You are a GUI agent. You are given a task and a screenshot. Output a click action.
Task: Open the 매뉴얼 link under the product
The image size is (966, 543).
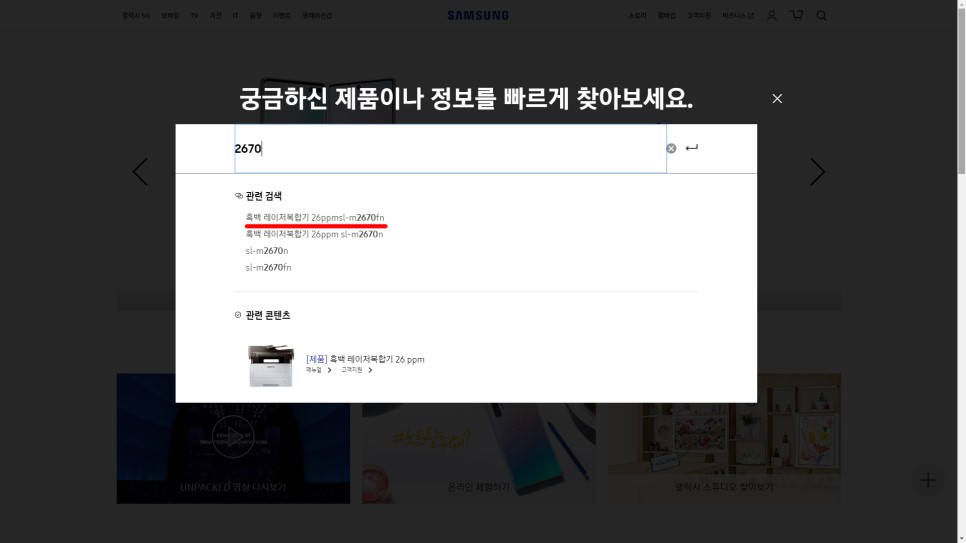pyautogui.click(x=319, y=370)
